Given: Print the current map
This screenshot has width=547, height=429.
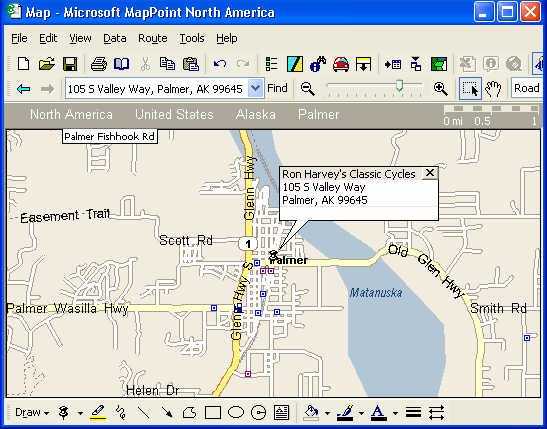Looking at the screenshot, I should coord(99,64).
